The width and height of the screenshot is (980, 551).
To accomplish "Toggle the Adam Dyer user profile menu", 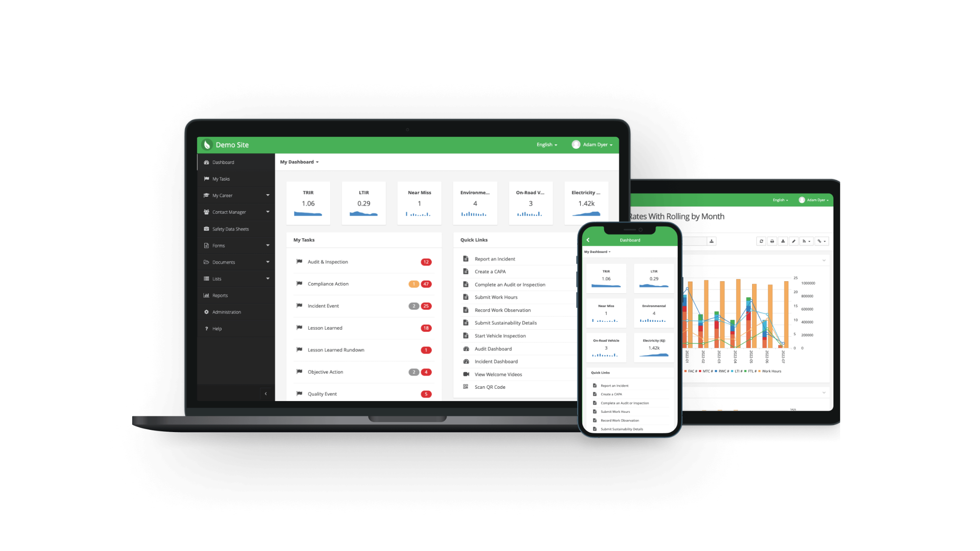I will 593,145.
